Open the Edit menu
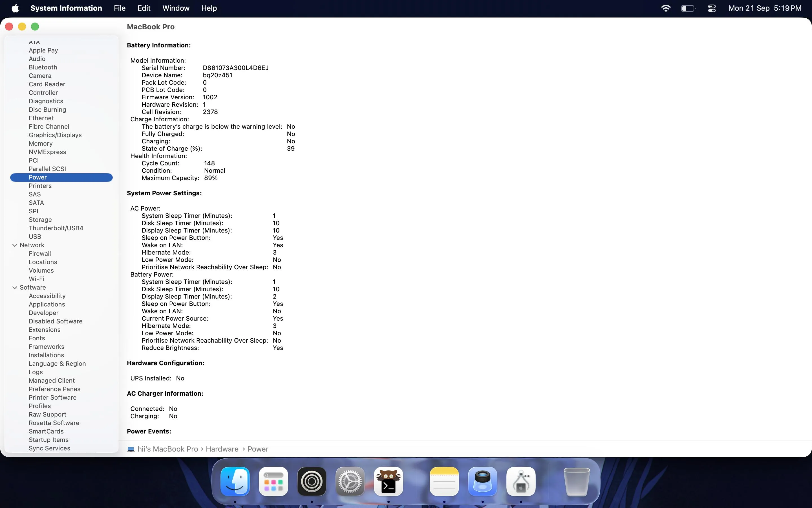 coord(144,8)
